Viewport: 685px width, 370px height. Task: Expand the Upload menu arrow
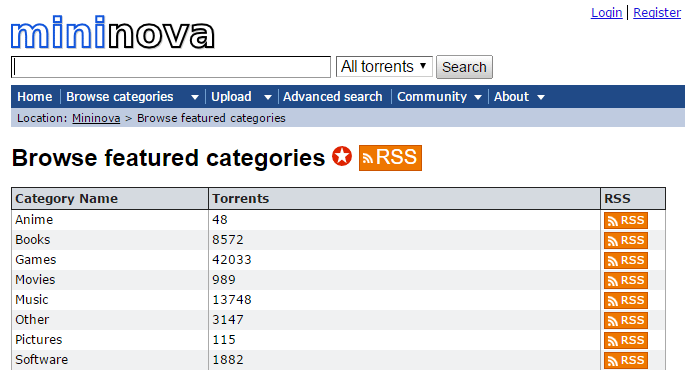pos(268,97)
